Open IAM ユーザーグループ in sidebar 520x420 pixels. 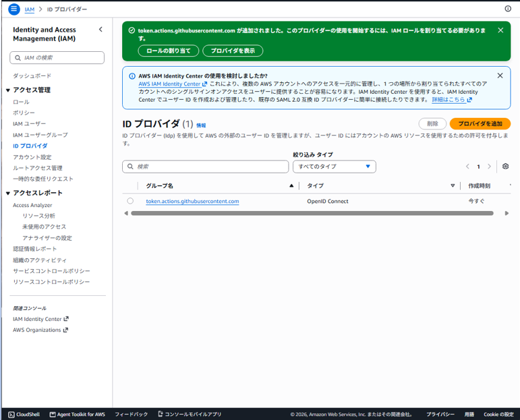(x=40, y=135)
